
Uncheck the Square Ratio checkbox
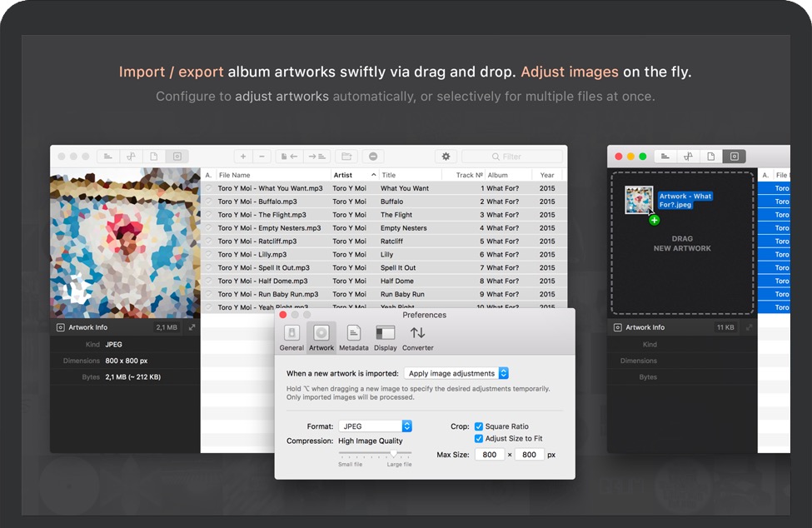tap(479, 426)
